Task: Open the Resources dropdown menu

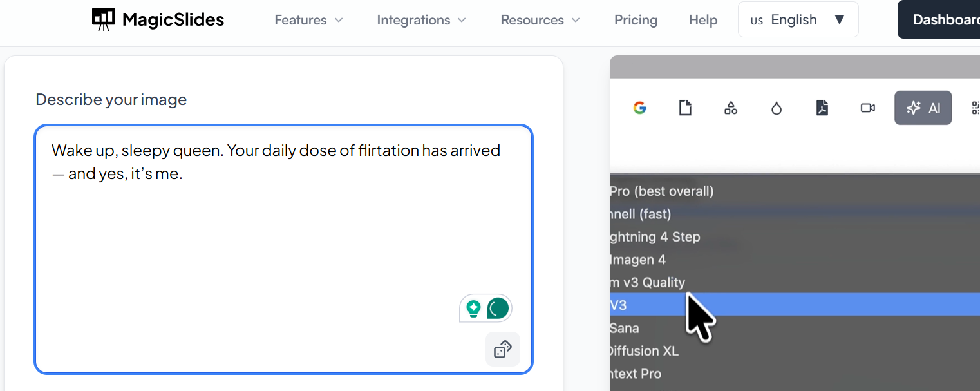Action: (x=540, y=20)
